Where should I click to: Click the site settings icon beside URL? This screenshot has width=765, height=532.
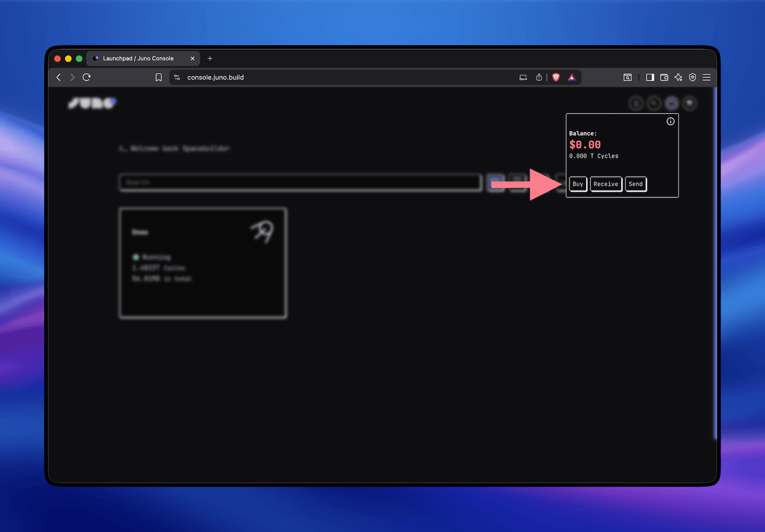[x=177, y=77]
